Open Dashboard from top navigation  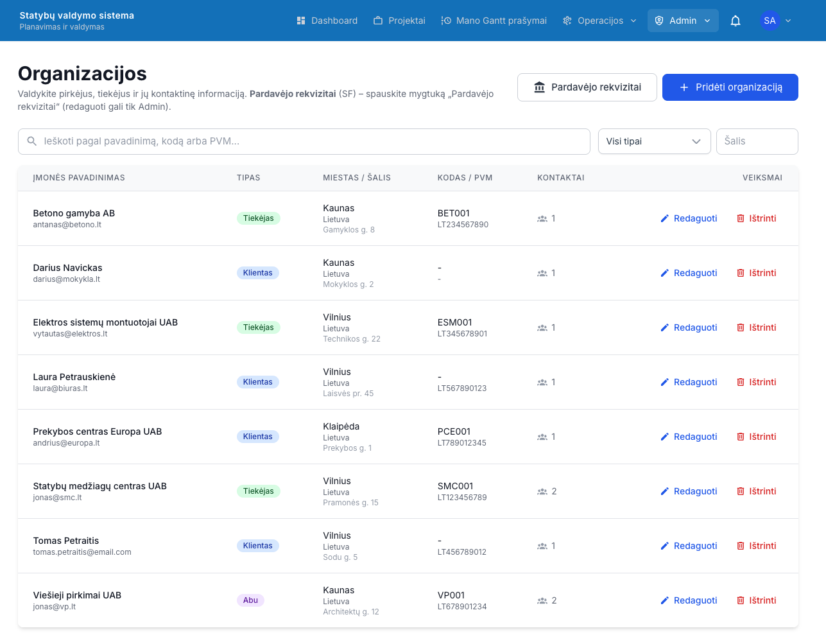click(327, 21)
